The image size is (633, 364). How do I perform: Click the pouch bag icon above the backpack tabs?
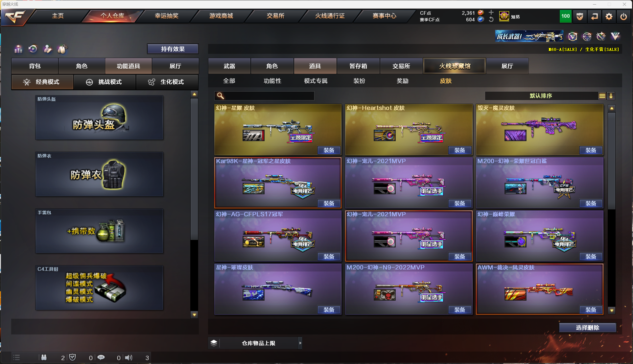[62, 49]
